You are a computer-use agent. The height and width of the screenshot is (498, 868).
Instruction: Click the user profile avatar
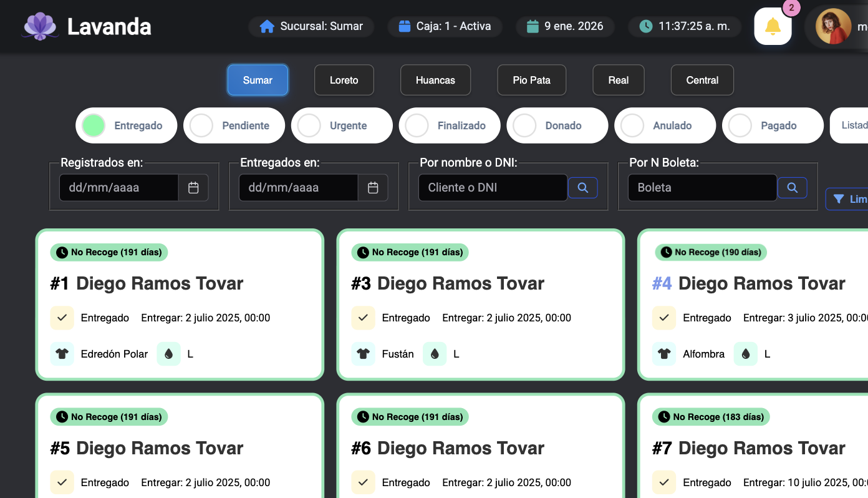click(x=833, y=26)
